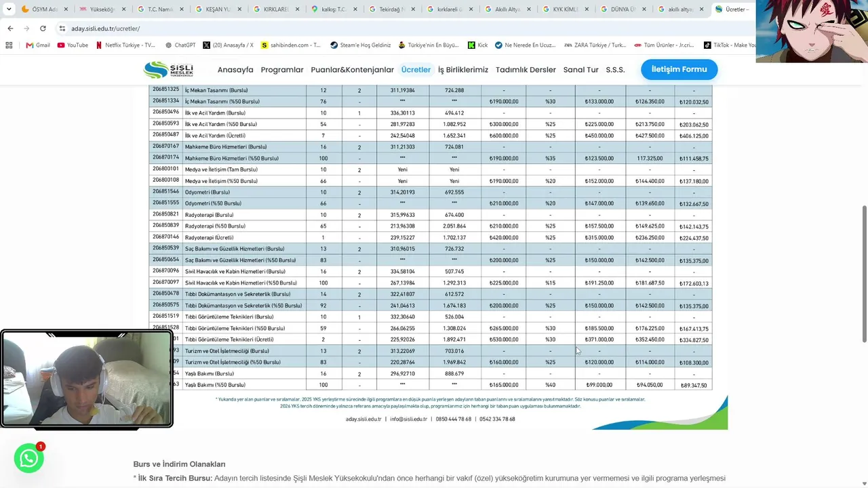Open the Tadımlık Dersler menu item
Image resolution: width=868 pixels, height=488 pixels.
pos(526,70)
